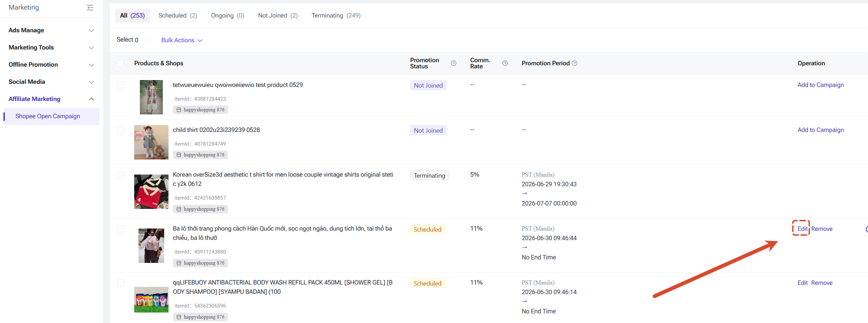The image size is (868, 323).
Task: Switch to the Ongoing (0) tab
Action: pyautogui.click(x=228, y=15)
